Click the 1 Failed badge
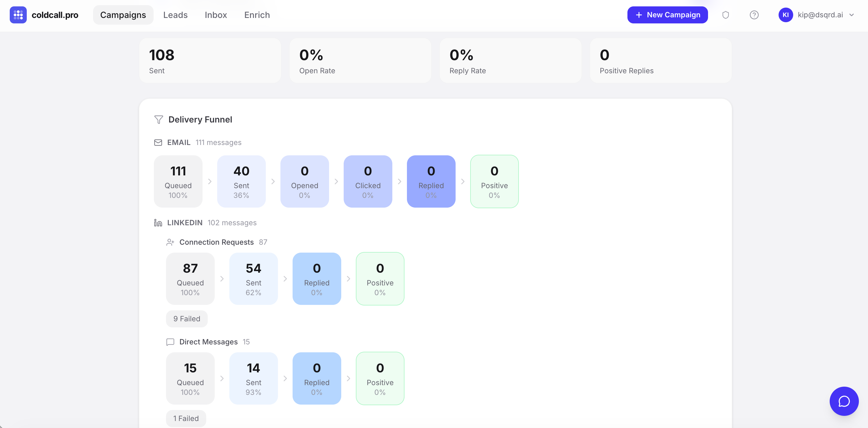868x428 pixels. [x=186, y=418]
